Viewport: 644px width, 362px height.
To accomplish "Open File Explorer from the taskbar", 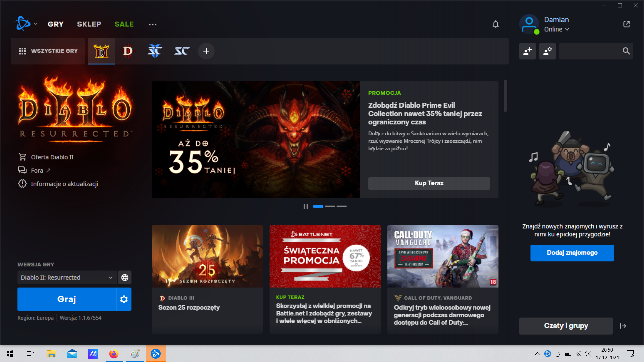I will pos(51,354).
